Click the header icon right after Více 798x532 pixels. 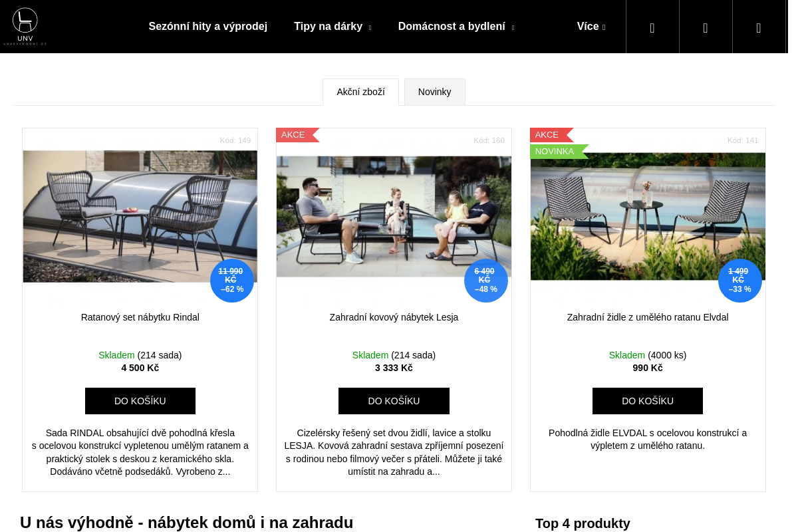point(652,27)
